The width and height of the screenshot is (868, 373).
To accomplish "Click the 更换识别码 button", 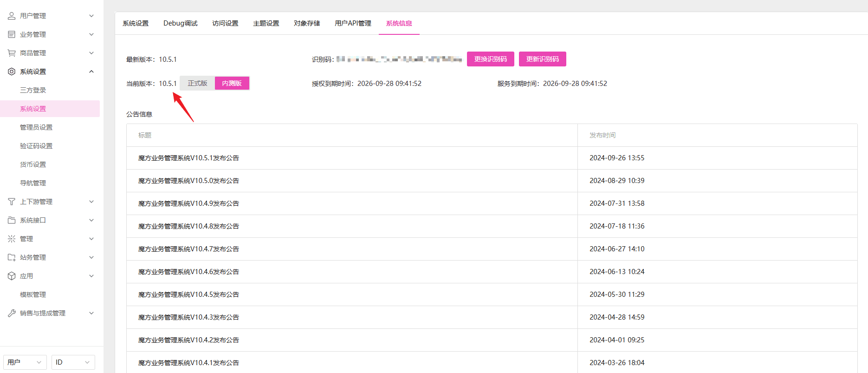I will point(491,59).
